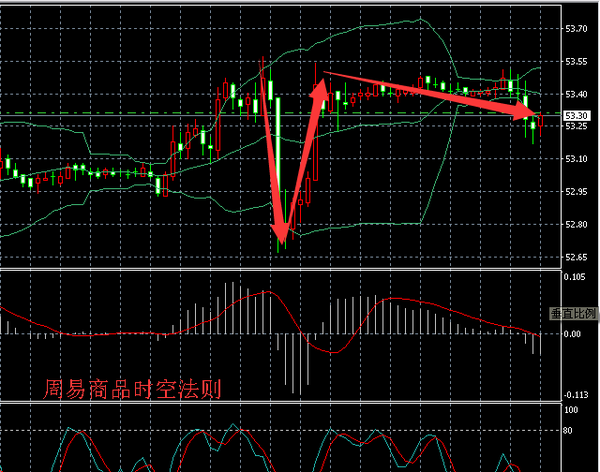Click the 垂直比例 tooltip label

573,314
